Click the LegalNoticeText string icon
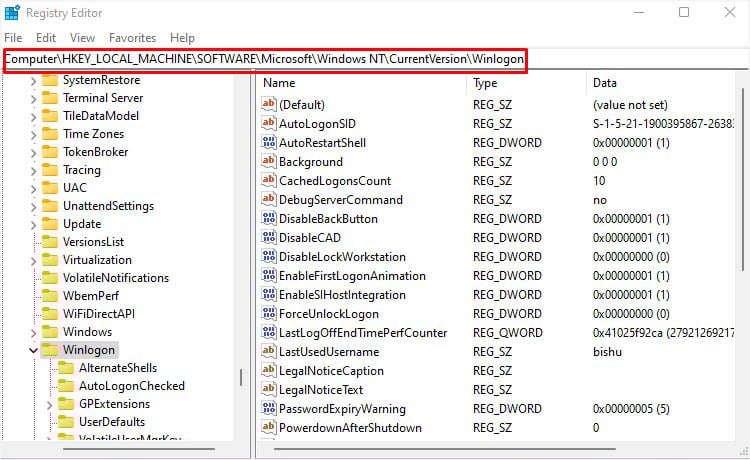Image resolution: width=750 pixels, height=460 pixels. click(269, 389)
